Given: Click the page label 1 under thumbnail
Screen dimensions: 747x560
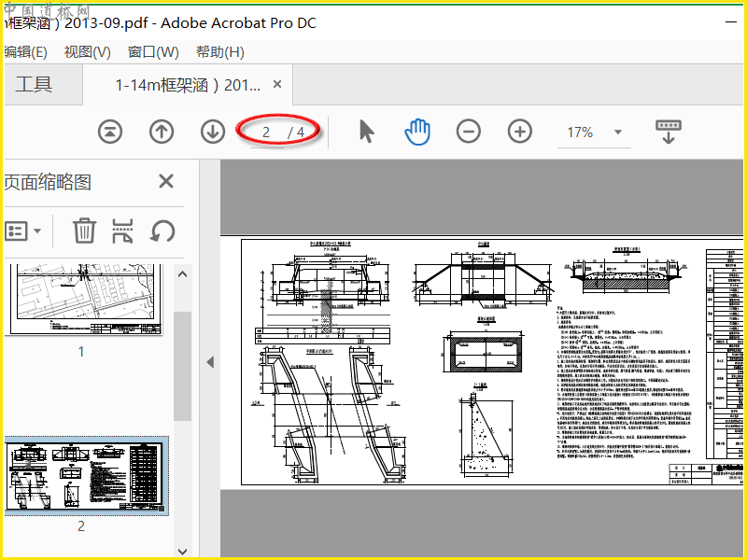Looking at the screenshot, I should (x=81, y=352).
